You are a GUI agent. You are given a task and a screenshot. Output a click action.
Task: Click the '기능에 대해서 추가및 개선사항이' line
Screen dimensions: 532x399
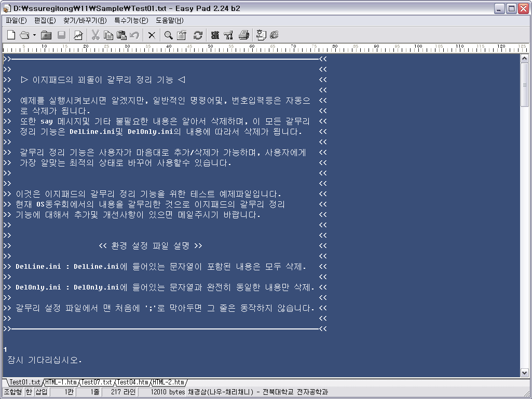click(x=138, y=214)
